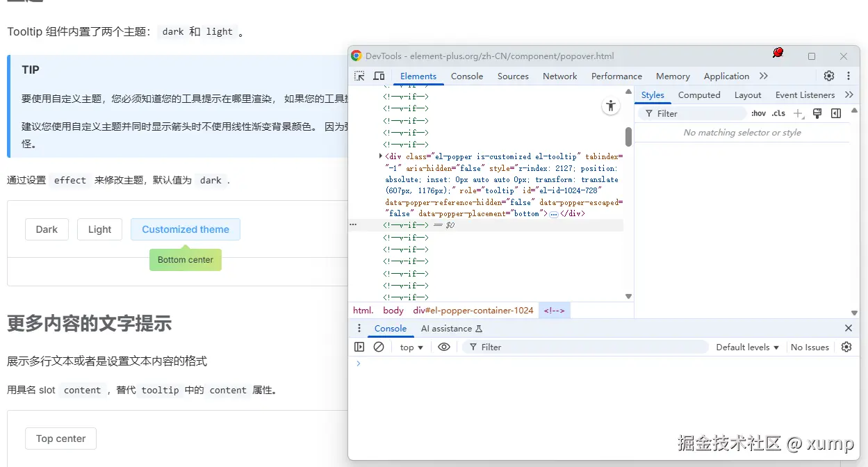Open the DevTools three-dot customize menu
Viewport: 868px width, 467px height.
point(849,76)
